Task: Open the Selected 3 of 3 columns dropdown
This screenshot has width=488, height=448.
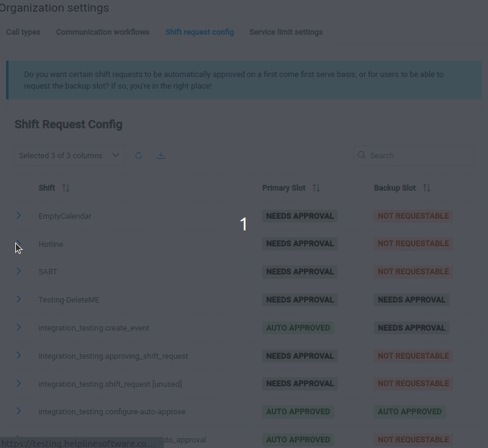Action: tap(70, 155)
